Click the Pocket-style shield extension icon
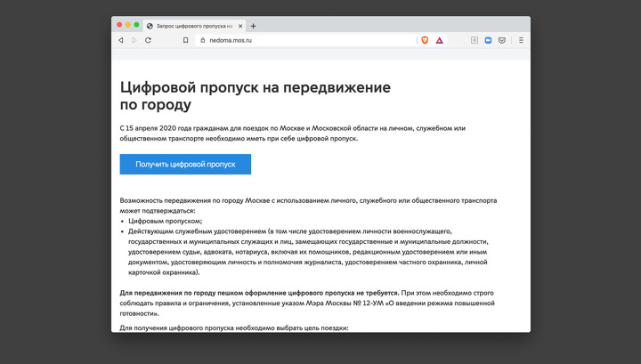 [x=502, y=40]
